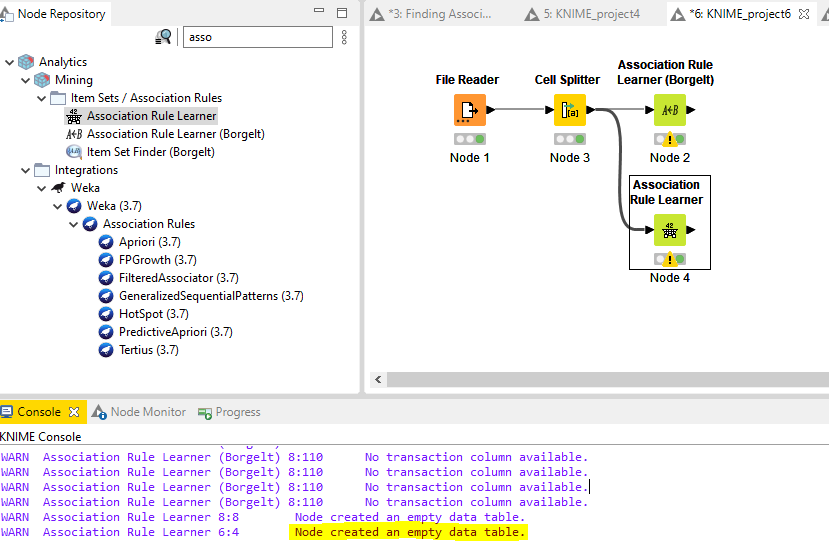Click the Apriori (3.7) icon

click(106, 242)
